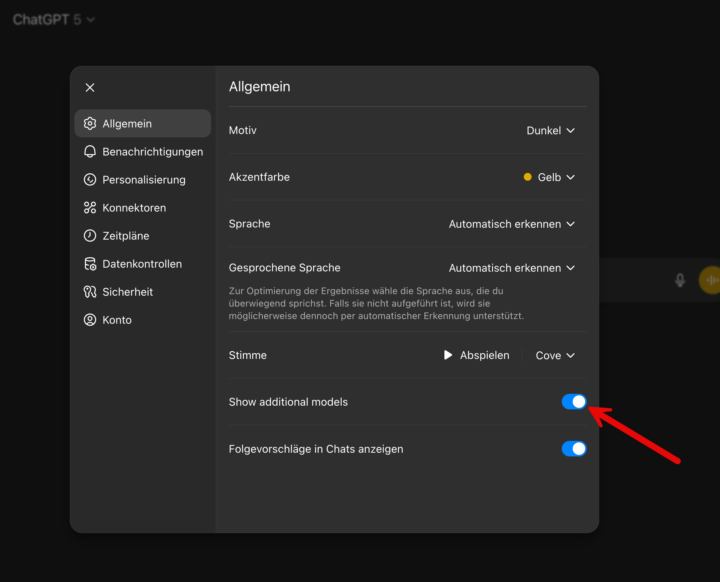This screenshot has width=720, height=582.
Task: Click the gear icon beside Allgemein
Action: (90, 124)
